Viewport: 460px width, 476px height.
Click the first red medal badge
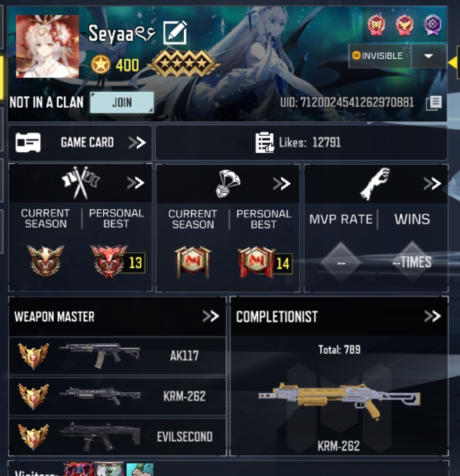click(376, 25)
